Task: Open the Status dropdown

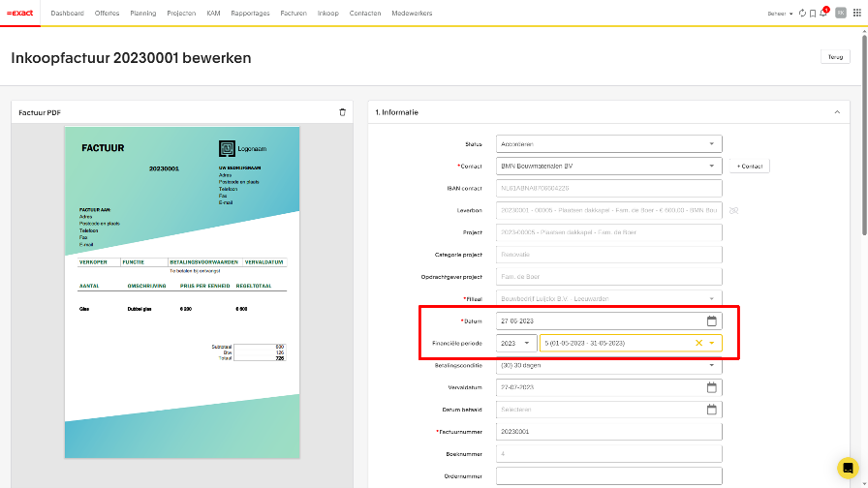Action: coord(608,143)
